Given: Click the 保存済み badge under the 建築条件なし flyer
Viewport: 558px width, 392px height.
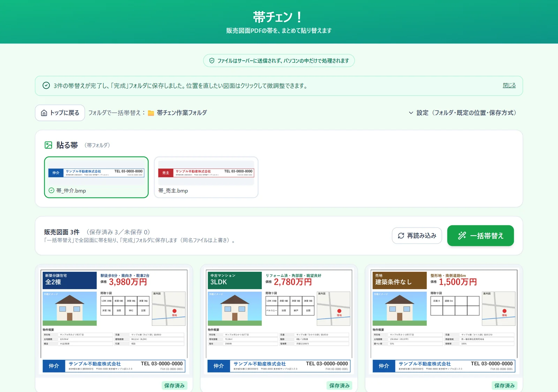Looking at the screenshot, I should (x=504, y=385).
